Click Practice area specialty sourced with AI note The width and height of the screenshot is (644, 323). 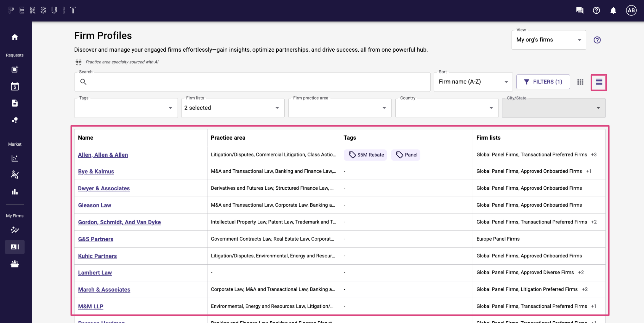click(x=122, y=62)
